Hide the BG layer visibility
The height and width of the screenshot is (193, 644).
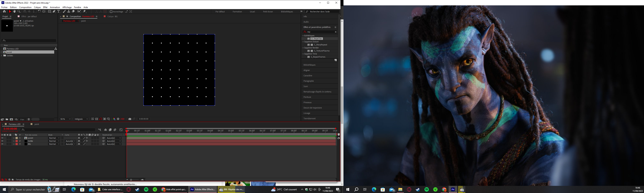click(x=2, y=144)
